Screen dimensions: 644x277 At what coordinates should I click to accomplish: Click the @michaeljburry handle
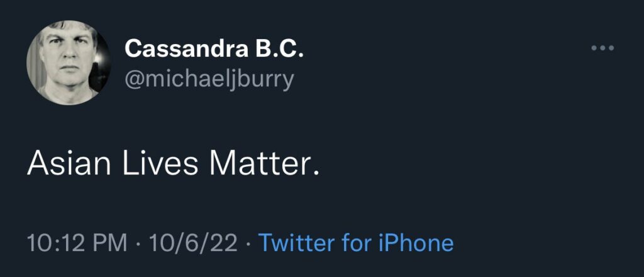[209, 80]
